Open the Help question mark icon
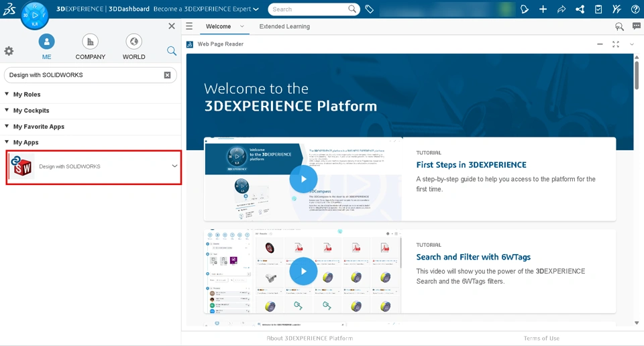 635,9
